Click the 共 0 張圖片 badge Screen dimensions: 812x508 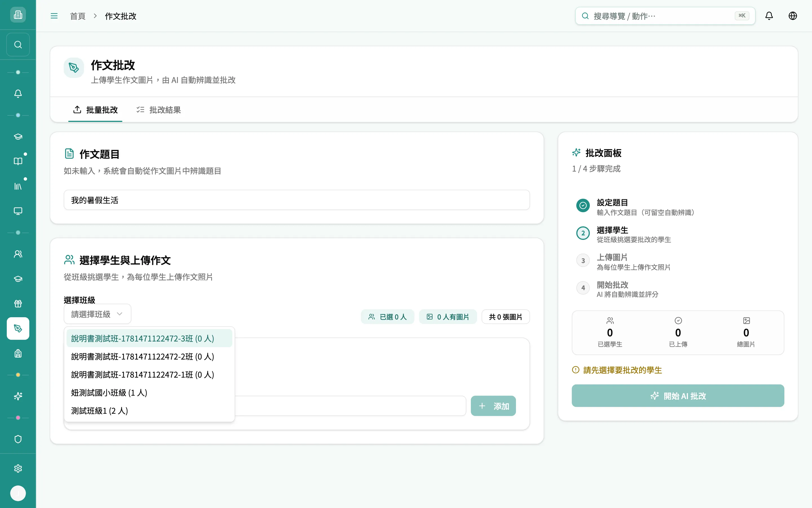(505, 317)
